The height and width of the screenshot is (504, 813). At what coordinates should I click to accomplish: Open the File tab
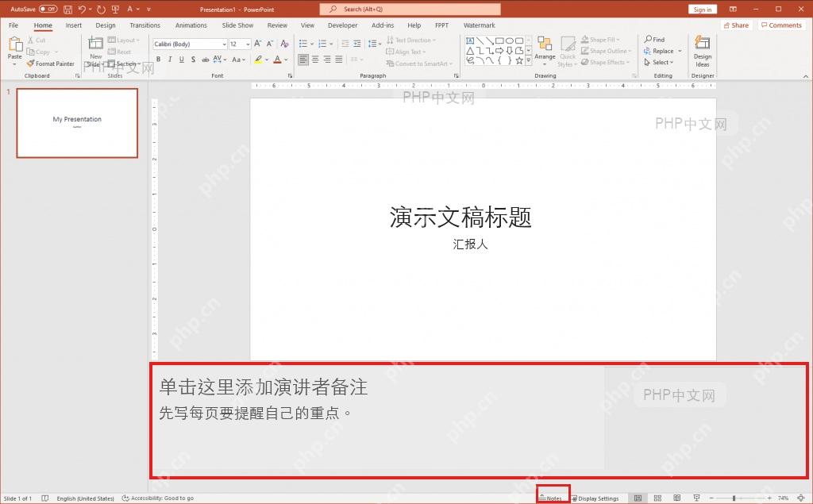pos(13,25)
